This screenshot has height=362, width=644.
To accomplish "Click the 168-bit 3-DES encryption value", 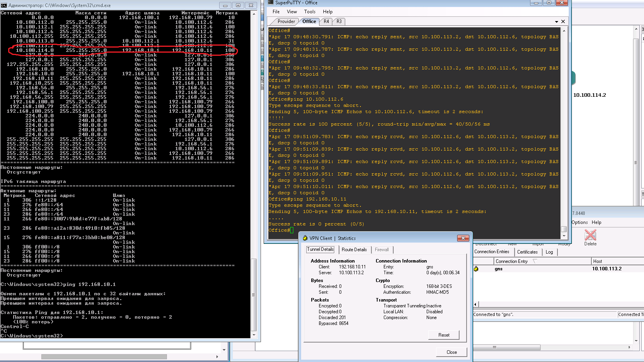I will 439,286.
